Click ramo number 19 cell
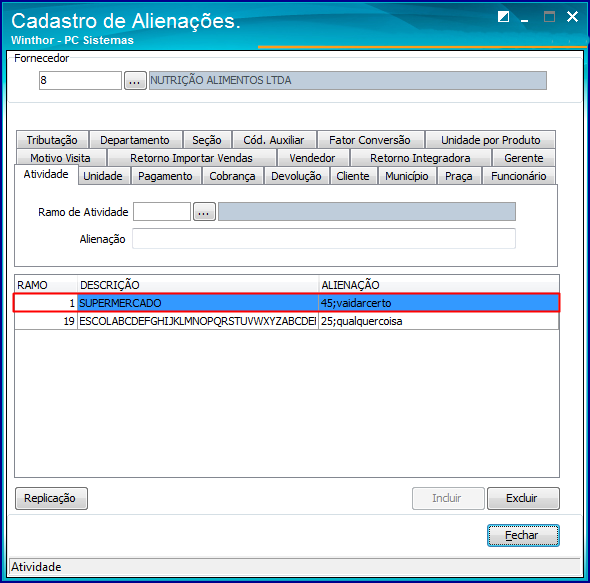Viewport: 590px width, 583px height. [46, 321]
